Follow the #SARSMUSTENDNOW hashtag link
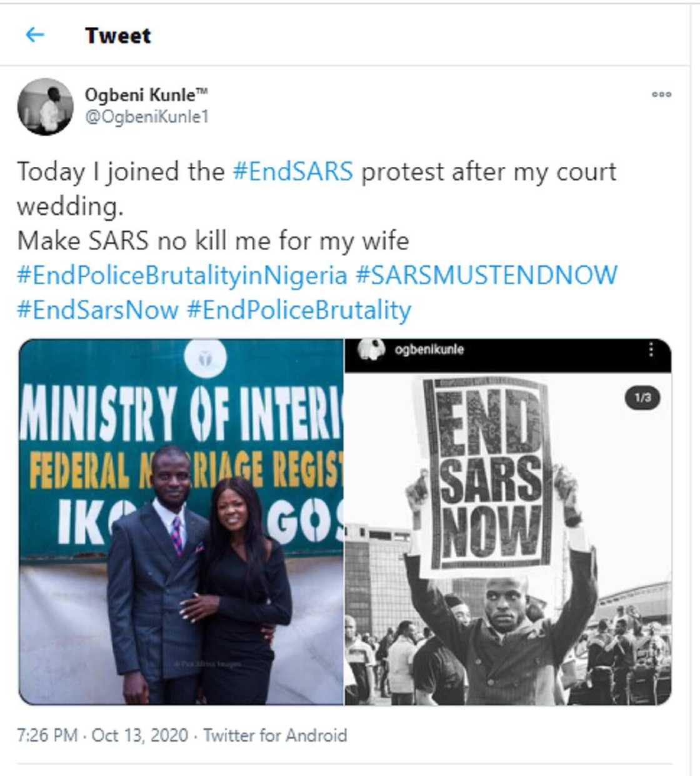This screenshot has height=776, width=700. click(486, 275)
